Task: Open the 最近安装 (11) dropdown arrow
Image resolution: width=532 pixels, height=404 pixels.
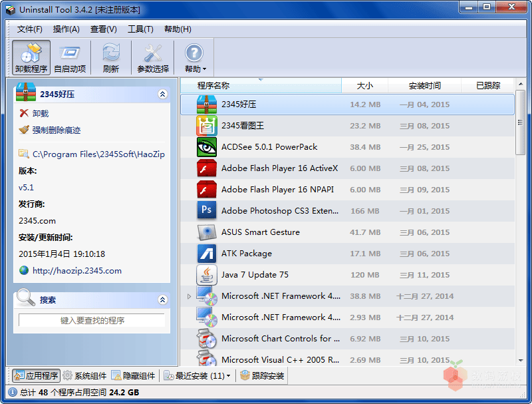Action: pos(228,376)
